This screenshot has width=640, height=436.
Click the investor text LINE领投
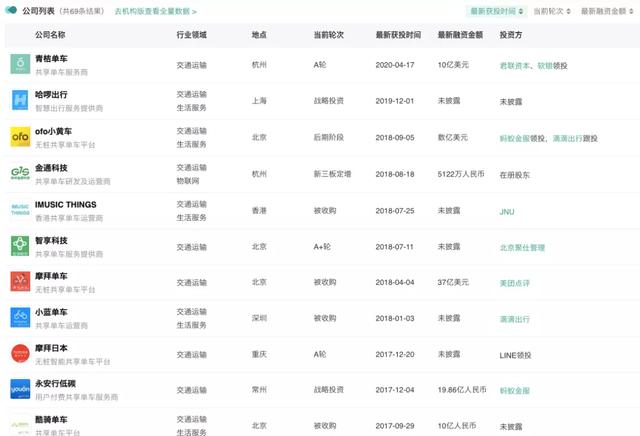[x=515, y=355]
